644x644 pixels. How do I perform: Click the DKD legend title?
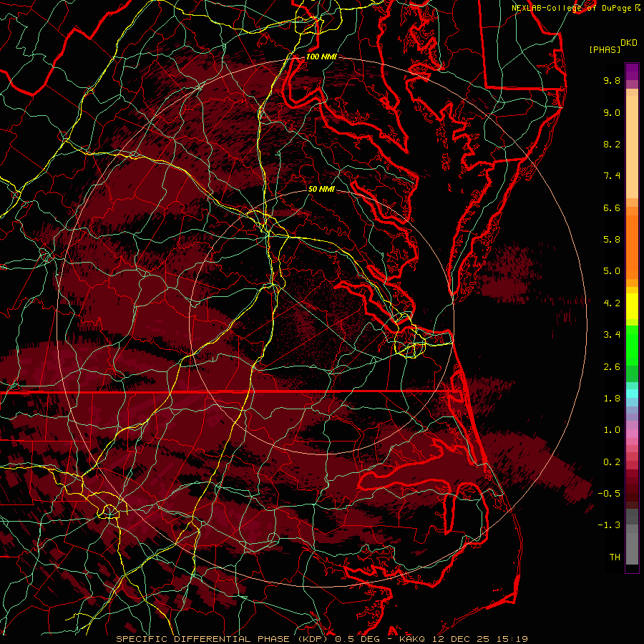coord(628,43)
